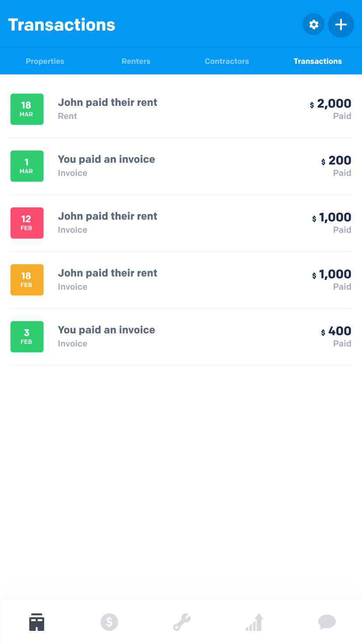Click the $1,000 amount on 12 FEB row

(332, 217)
